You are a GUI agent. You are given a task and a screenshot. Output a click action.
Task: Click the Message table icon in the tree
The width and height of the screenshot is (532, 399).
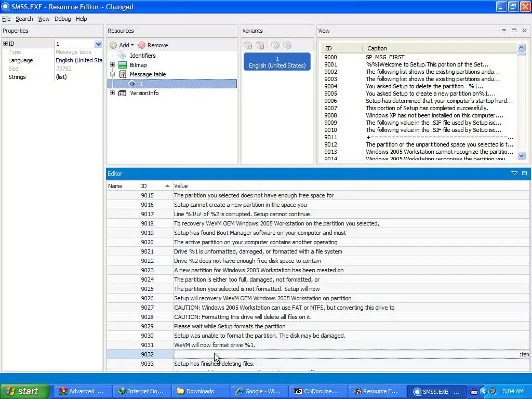click(123, 74)
